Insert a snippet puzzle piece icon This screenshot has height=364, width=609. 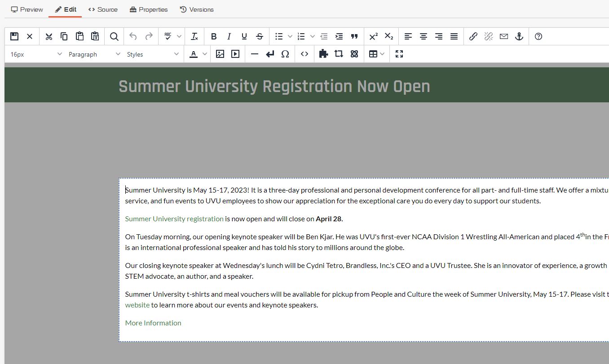[323, 54]
